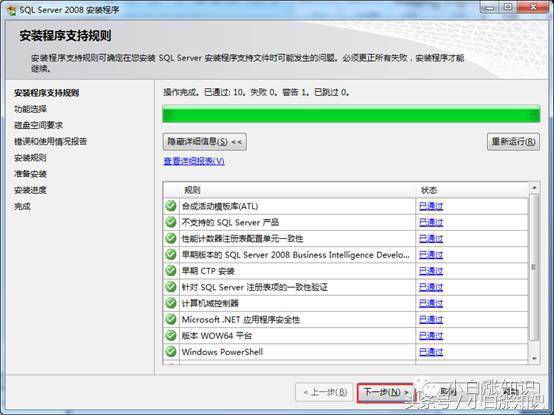The image size is (554, 415).
Task: Click the green check icon beside 早期版本的 SQL Server 2008 Business Intelligence
Action: (171, 254)
